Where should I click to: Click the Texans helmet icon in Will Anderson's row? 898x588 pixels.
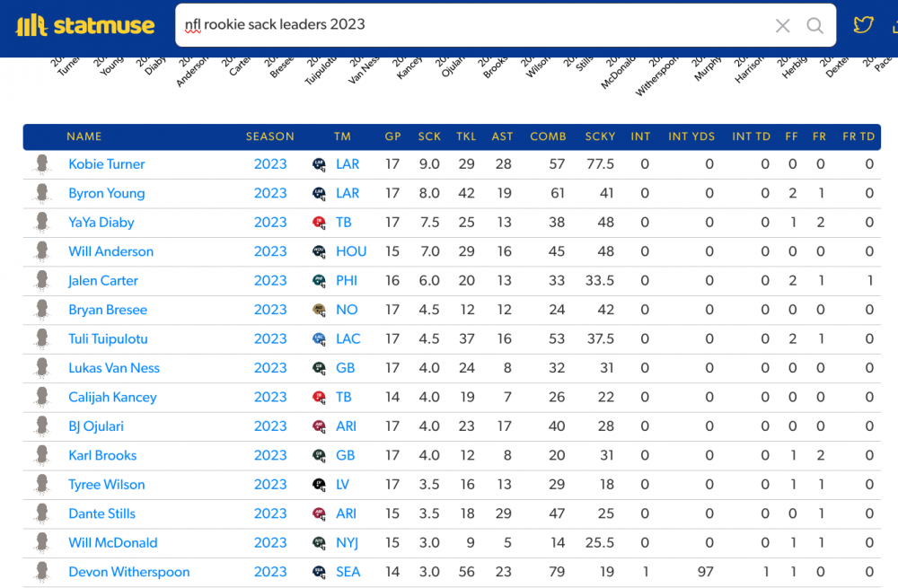(x=319, y=251)
